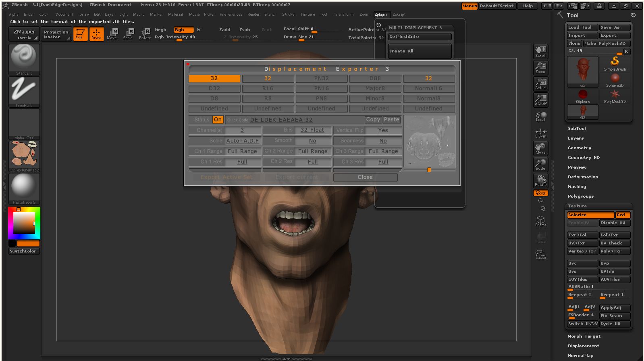The height and width of the screenshot is (361, 644).
Task: Expand the Masking section
Action: [x=577, y=187]
